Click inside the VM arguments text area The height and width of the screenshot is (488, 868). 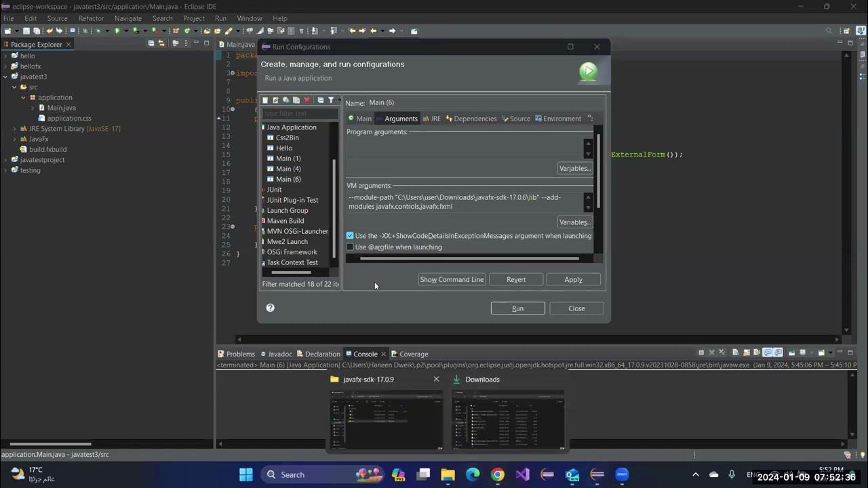point(464,202)
